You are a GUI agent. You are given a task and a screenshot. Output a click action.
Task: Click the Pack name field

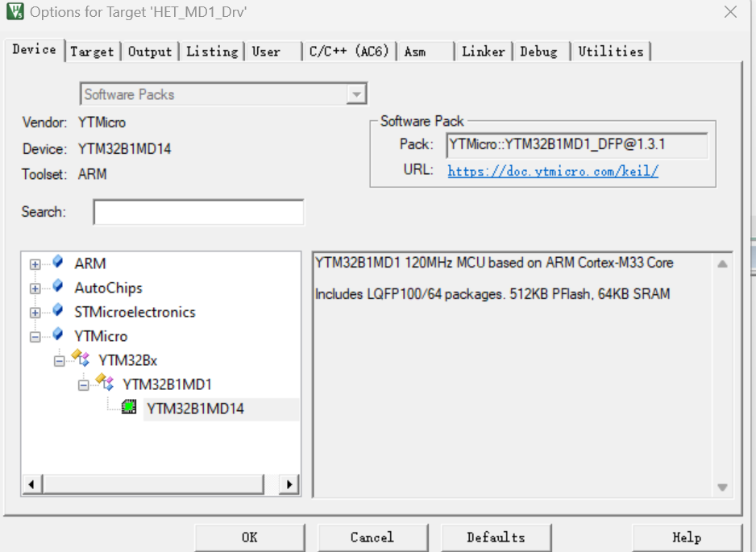(x=577, y=144)
